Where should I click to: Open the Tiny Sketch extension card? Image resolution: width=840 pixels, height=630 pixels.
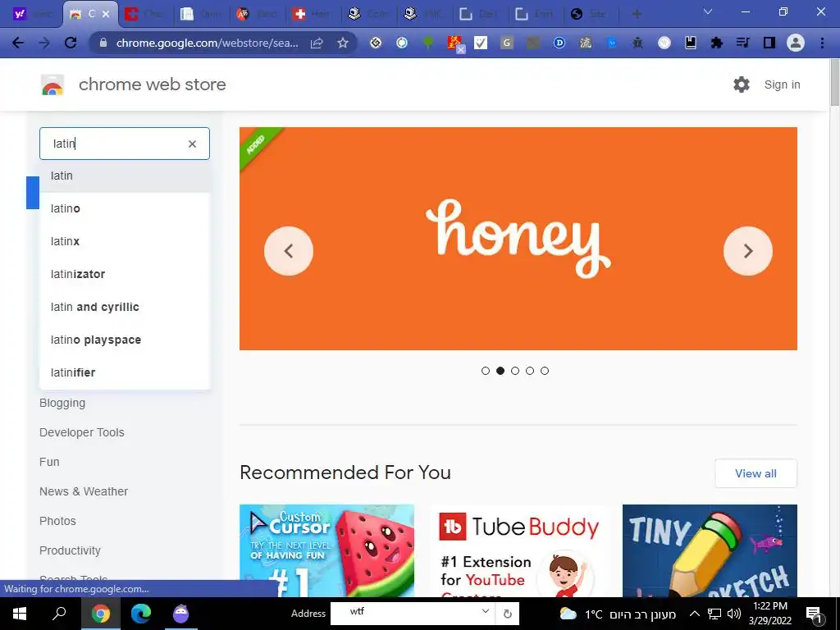pyautogui.click(x=710, y=550)
